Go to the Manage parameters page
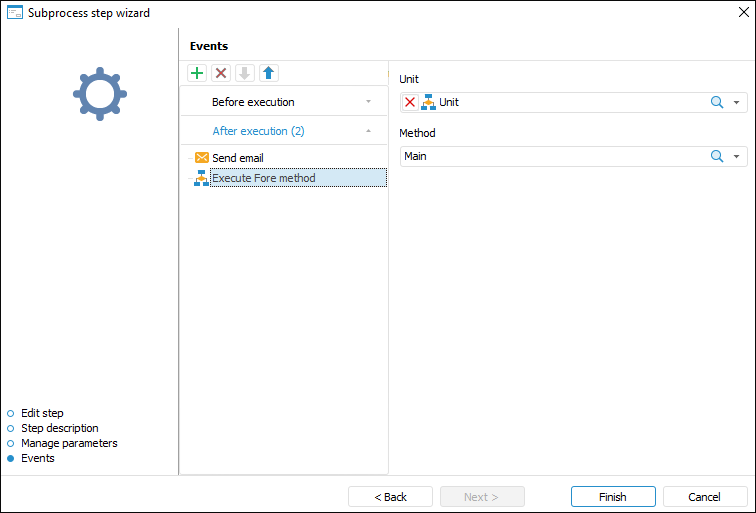Image resolution: width=756 pixels, height=513 pixels. (69, 443)
